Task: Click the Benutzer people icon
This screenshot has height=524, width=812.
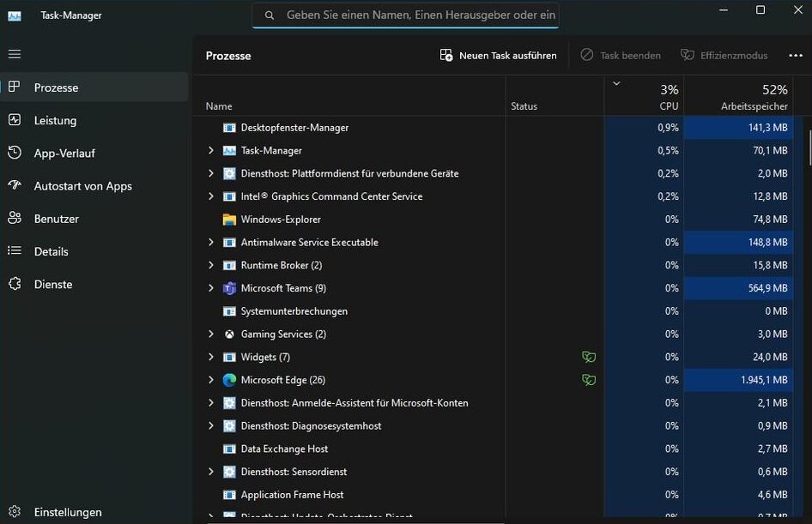Action: 15,219
